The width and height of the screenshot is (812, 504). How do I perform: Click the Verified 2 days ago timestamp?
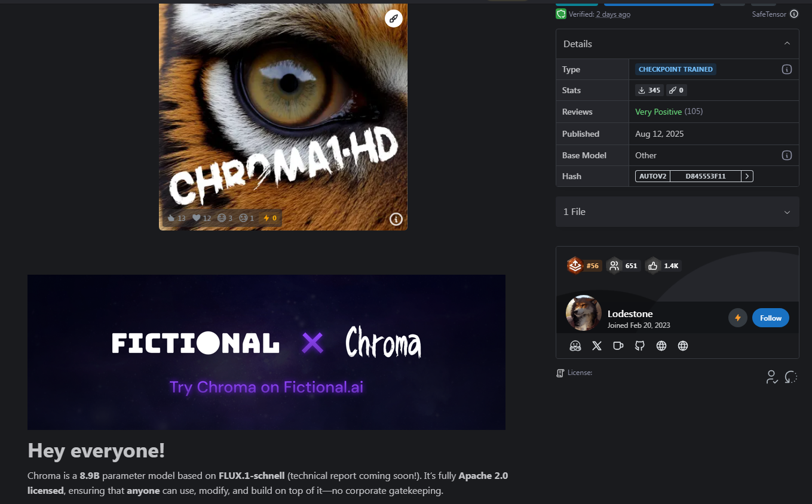coord(613,14)
